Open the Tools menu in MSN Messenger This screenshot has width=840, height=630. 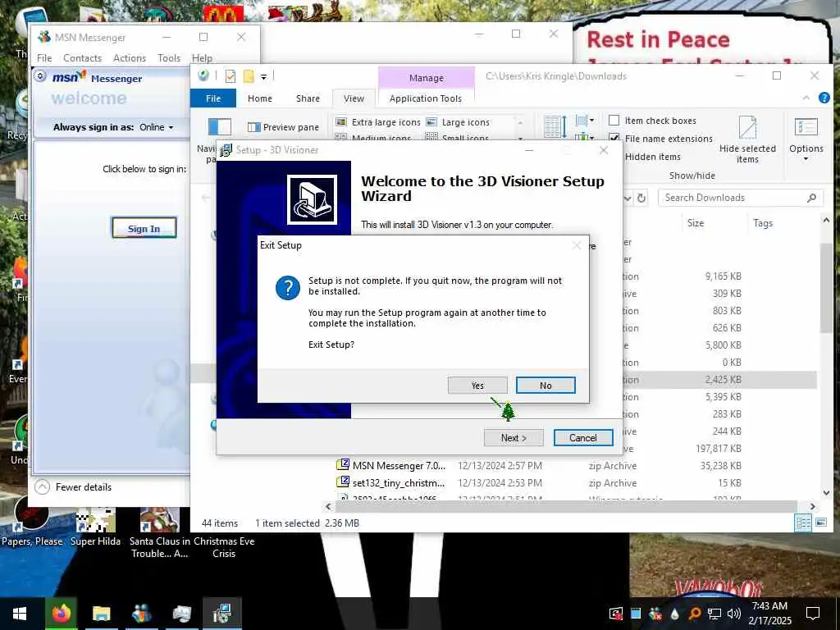[x=169, y=58]
